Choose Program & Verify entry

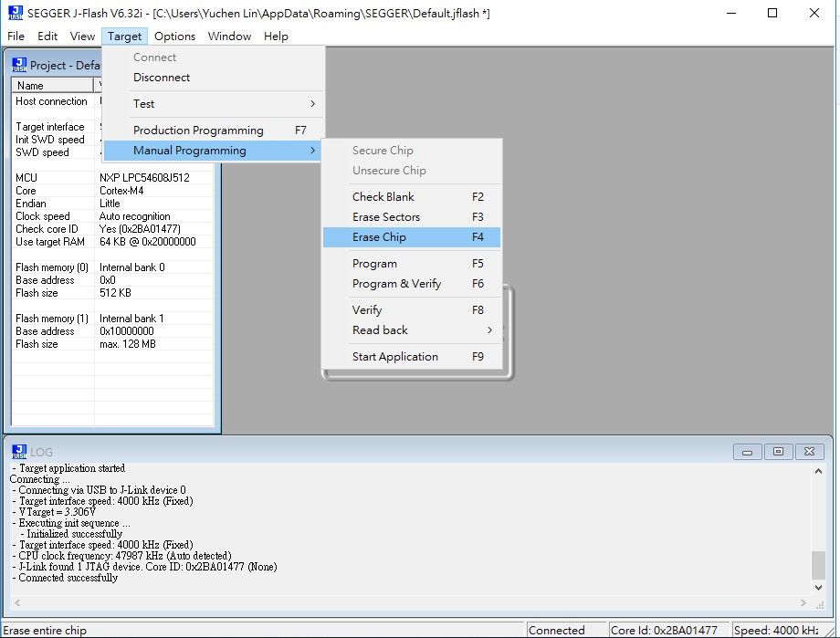point(412,284)
